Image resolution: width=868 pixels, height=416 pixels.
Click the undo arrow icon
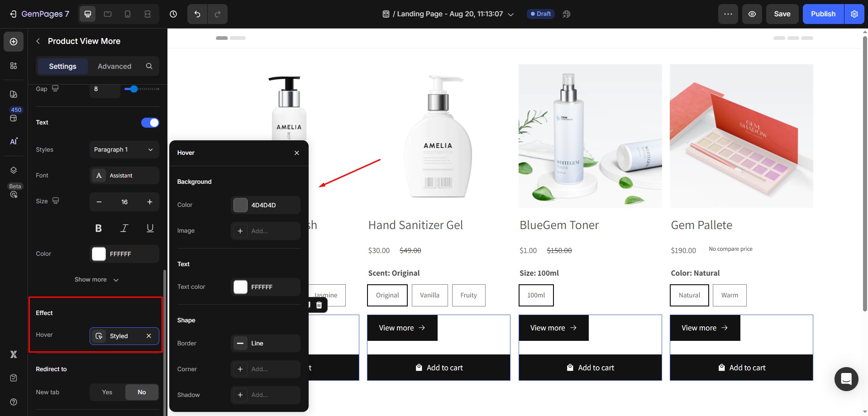click(197, 14)
